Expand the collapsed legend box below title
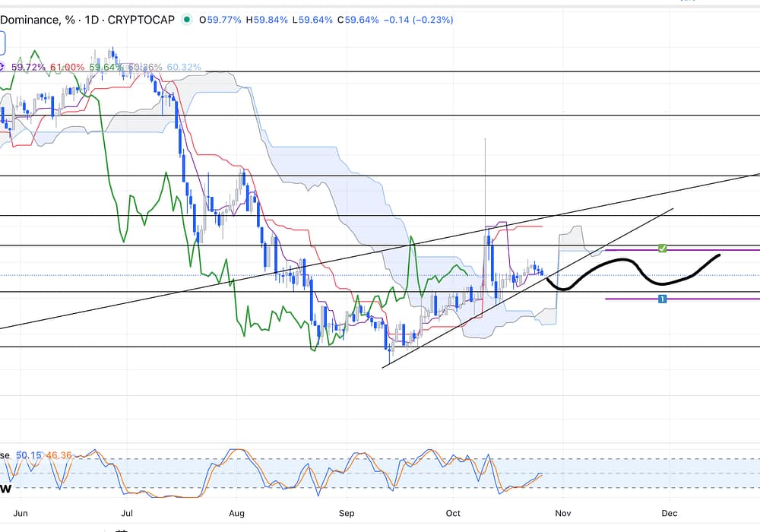 (3, 43)
